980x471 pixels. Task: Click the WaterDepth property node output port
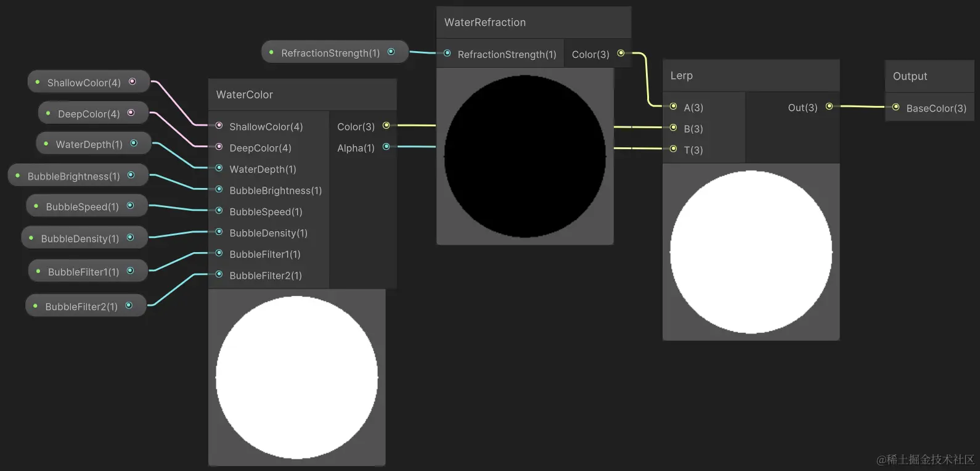[x=134, y=143]
